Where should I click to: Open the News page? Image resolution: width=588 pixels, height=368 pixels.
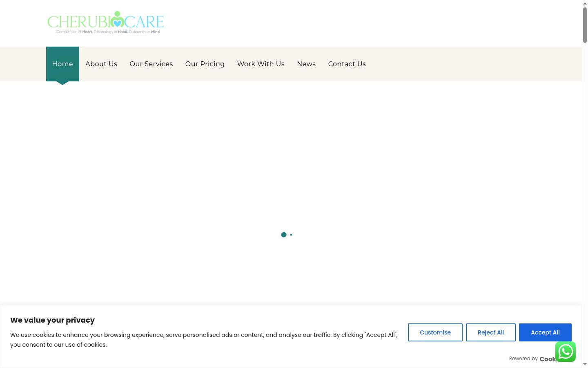[306, 64]
